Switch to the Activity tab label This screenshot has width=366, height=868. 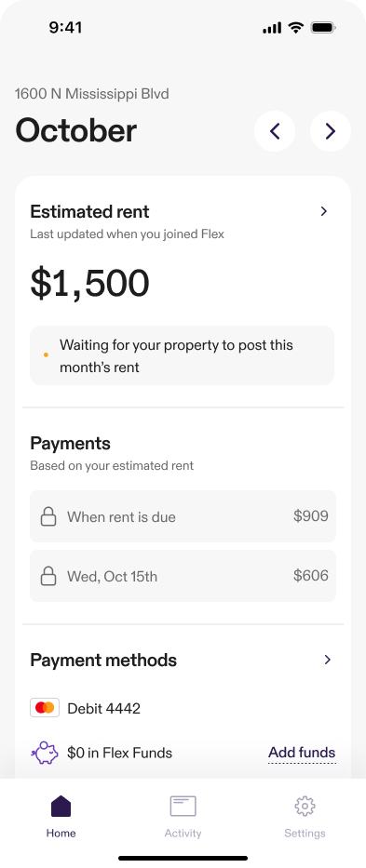[183, 834]
